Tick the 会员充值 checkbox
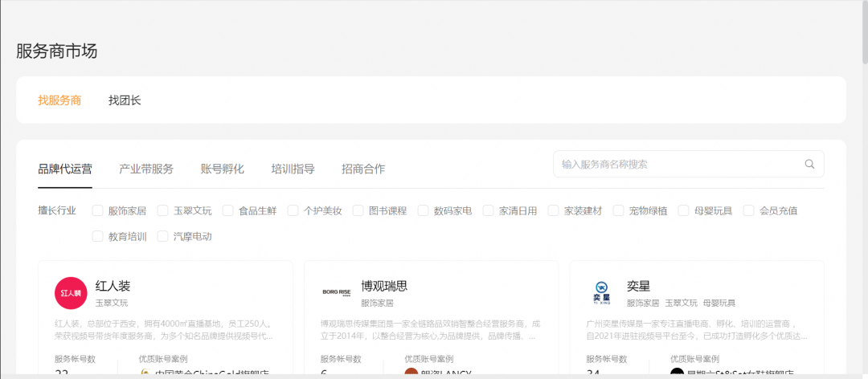This screenshot has height=379, width=868. [x=749, y=211]
